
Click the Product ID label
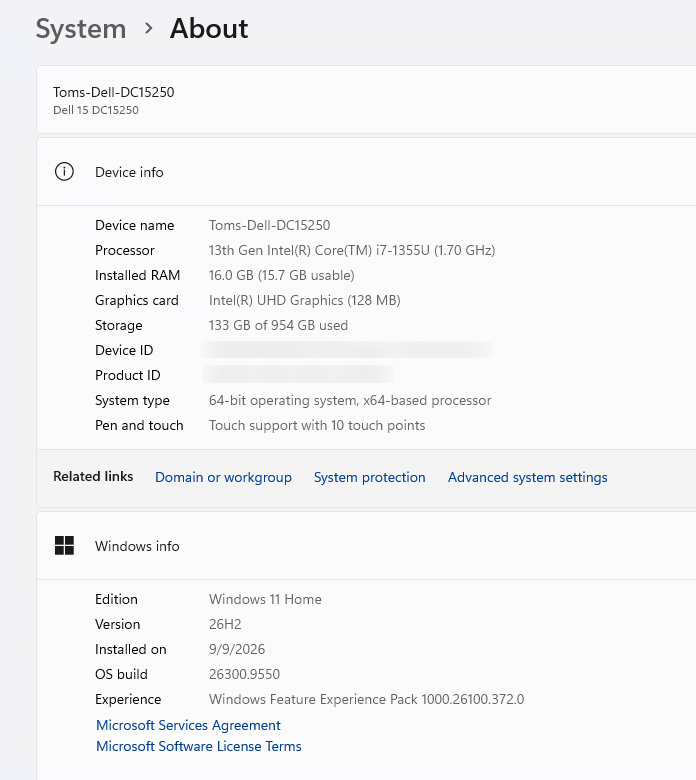[x=128, y=375]
